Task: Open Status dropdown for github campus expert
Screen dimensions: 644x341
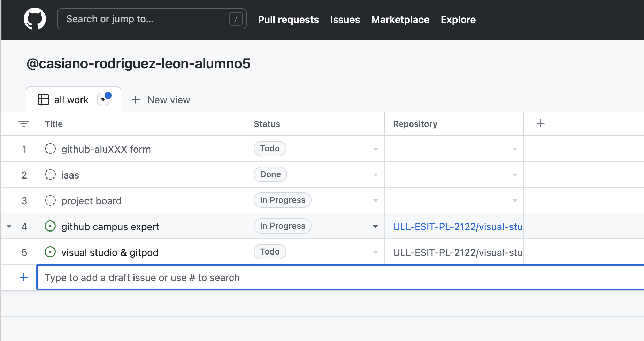Action: pos(375,227)
